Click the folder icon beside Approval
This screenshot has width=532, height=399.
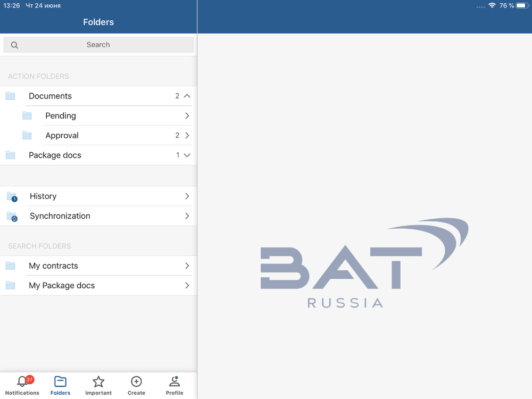point(27,135)
